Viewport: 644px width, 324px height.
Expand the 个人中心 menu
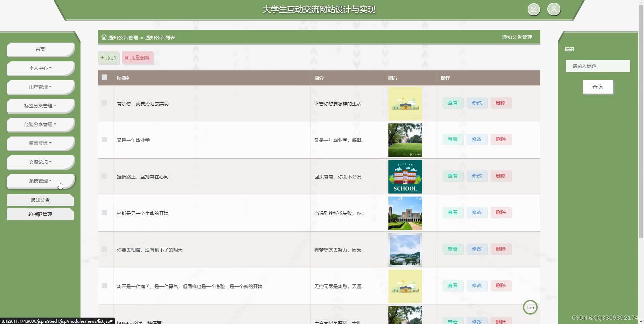(40, 68)
